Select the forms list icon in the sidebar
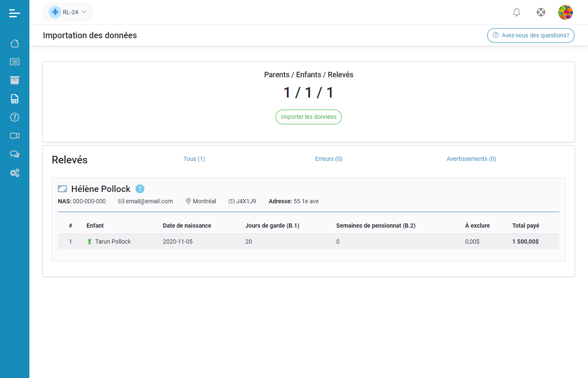The height and width of the screenshot is (378, 588). click(x=15, y=62)
